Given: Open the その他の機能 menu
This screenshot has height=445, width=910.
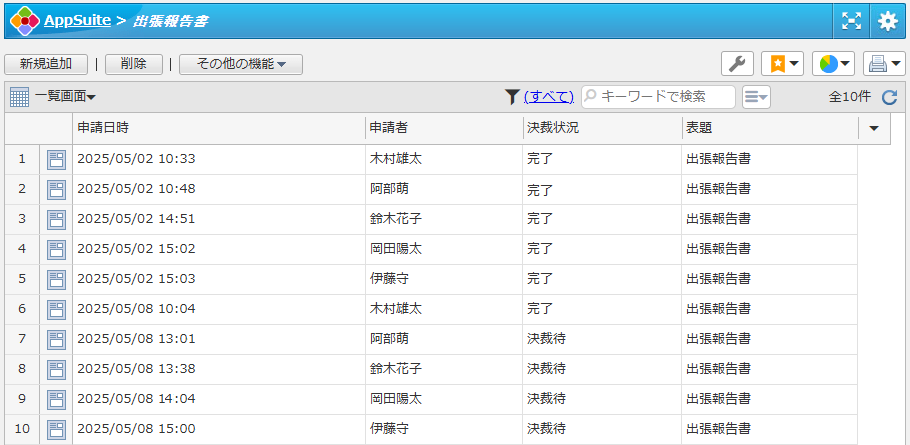Looking at the screenshot, I should tap(241, 64).
